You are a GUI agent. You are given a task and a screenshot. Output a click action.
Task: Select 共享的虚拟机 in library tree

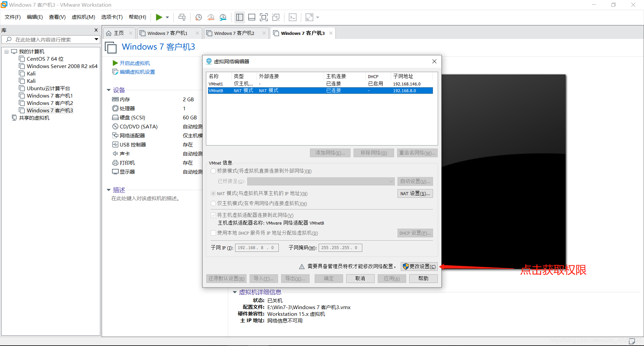click(x=34, y=118)
